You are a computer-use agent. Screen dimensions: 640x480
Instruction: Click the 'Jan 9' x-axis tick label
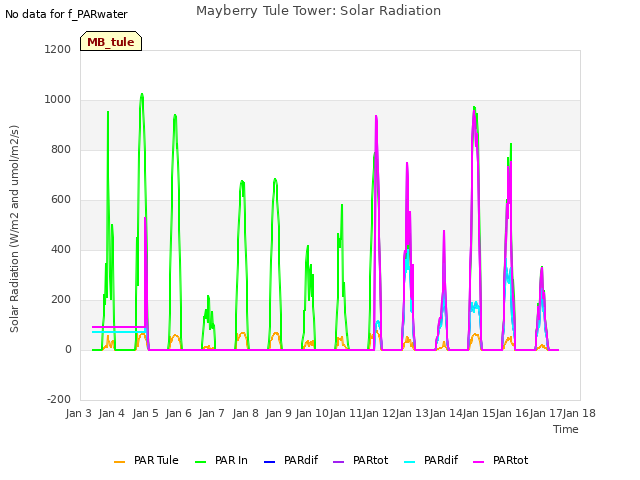coord(279,413)
